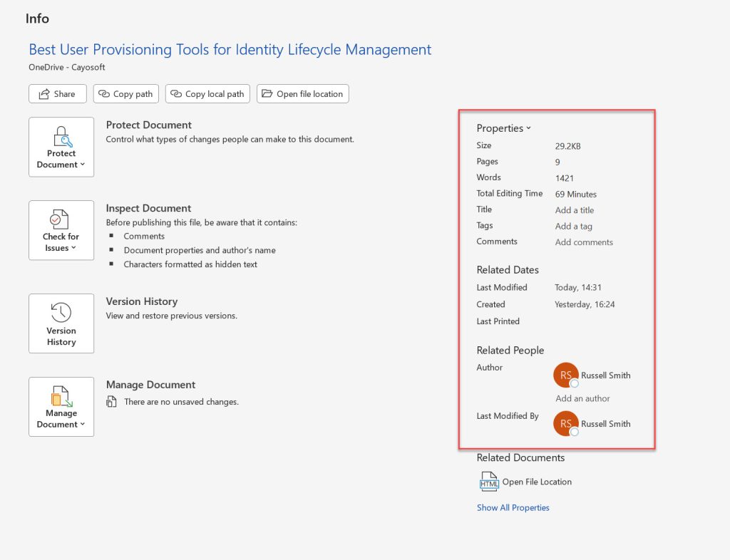Click the link icon in Copy local path

pos(176,93)
